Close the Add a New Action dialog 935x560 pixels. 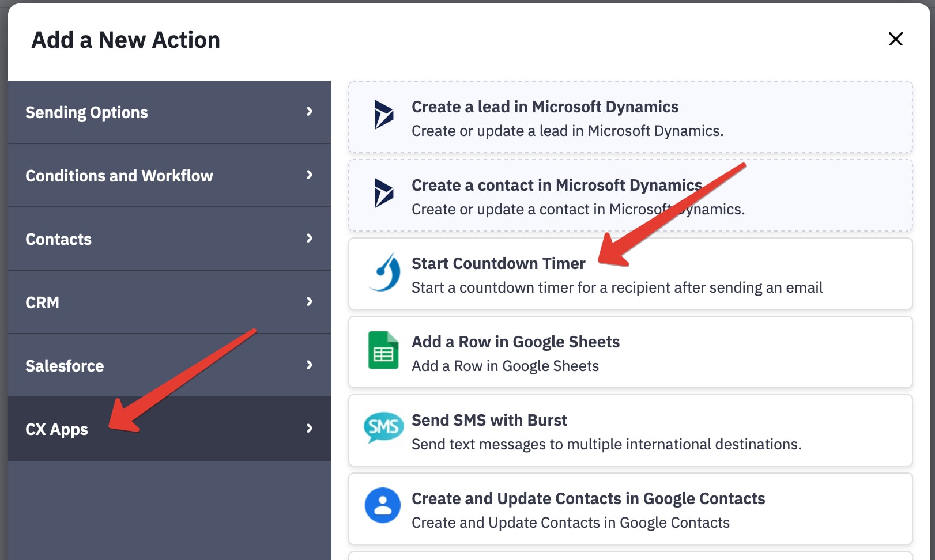(895, 39)
